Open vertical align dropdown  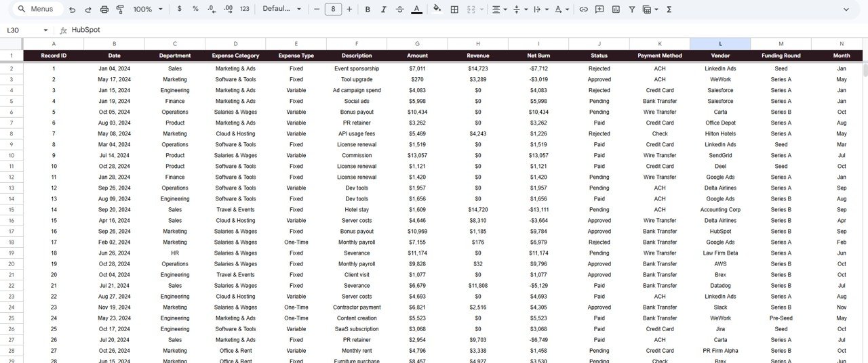click(520, 9)
